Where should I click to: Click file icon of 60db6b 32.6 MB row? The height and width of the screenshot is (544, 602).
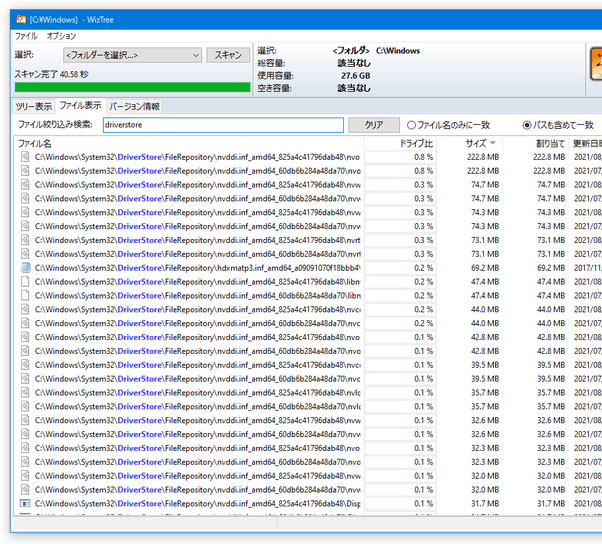[25, 434]
